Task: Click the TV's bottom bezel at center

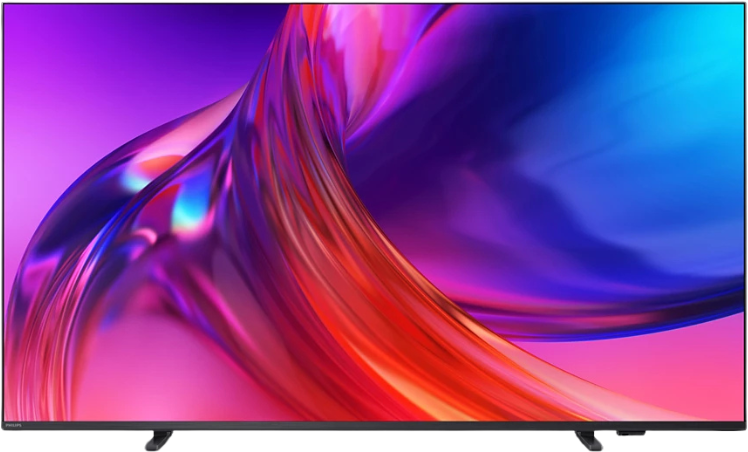Action: 374,425
